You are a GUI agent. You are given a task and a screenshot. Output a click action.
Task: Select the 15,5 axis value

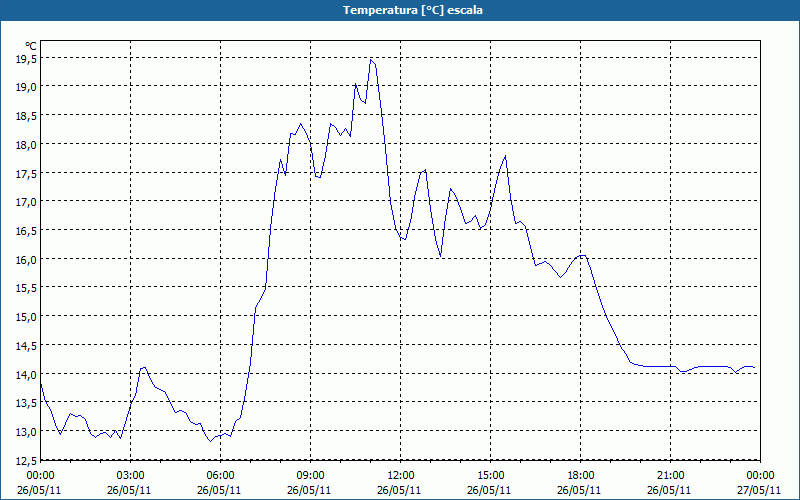point(27,289)
